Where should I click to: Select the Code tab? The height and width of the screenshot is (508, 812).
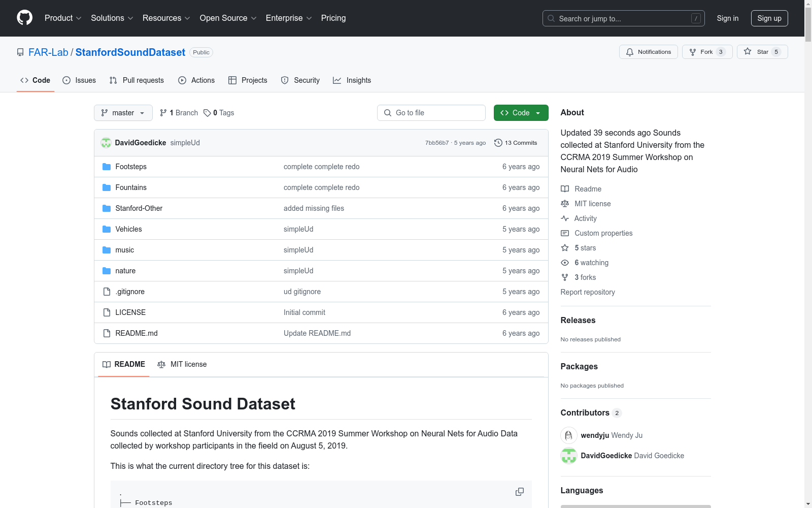(36, 80)
